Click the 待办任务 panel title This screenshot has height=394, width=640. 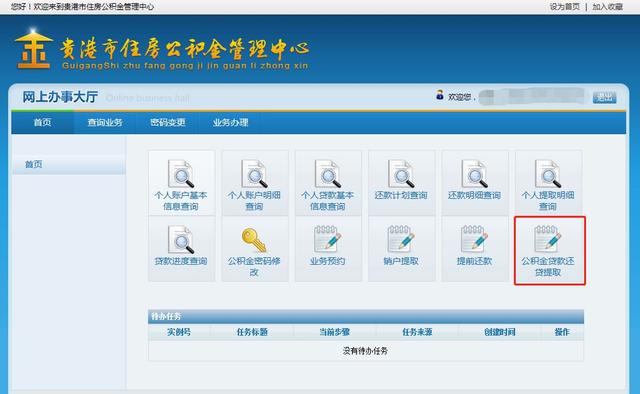click(166, 316)
